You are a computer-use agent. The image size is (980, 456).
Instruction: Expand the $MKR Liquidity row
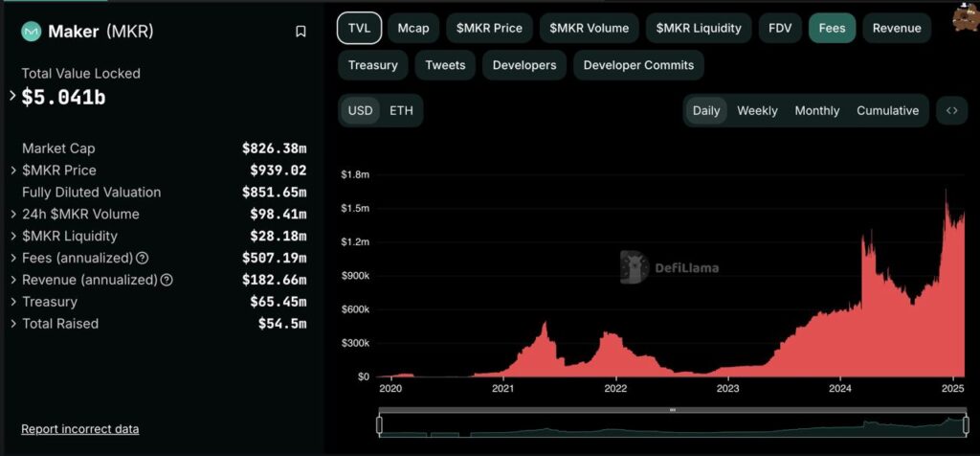(x=13, y=236)
